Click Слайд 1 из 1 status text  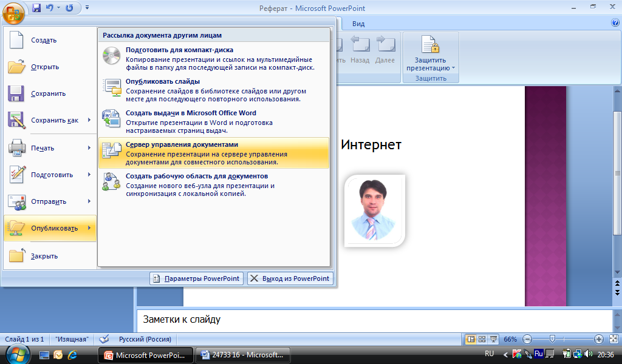(24, 339)
